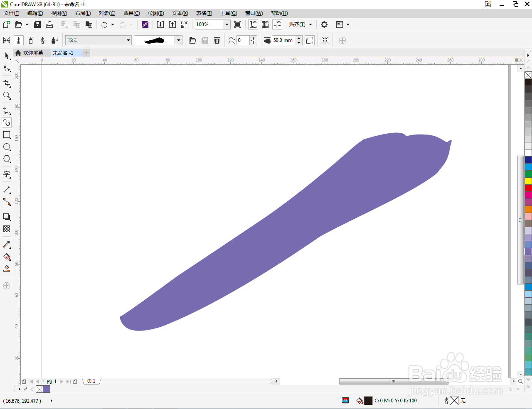Toggle Preset artistic media mode
The height and width of the screenshot is (409, 532).
[x=7, y=40]
